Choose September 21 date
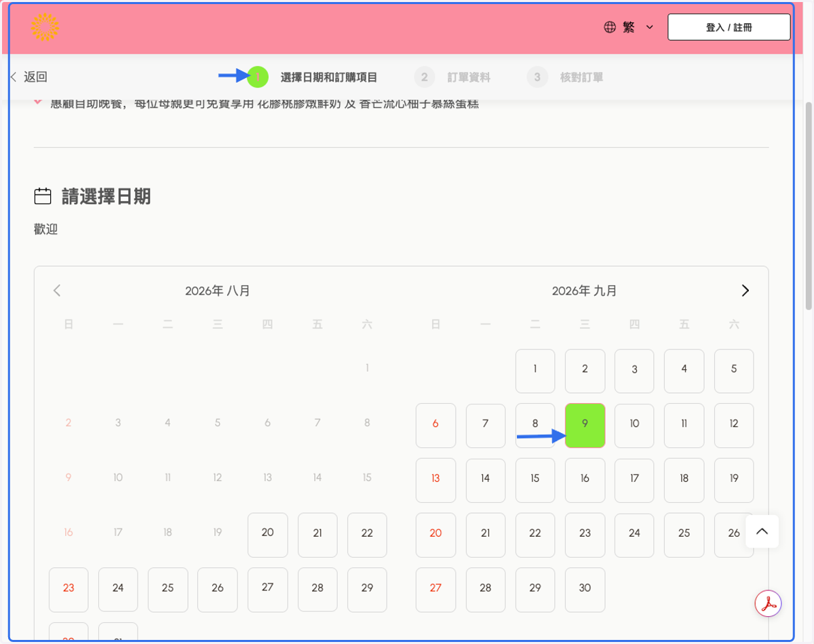 tap(485, 535)
